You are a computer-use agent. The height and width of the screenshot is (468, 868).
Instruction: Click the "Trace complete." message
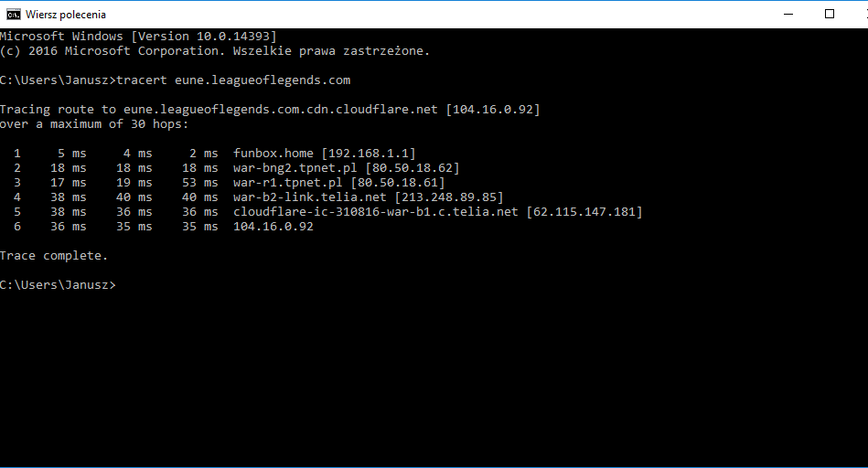[x=54, y=256]
